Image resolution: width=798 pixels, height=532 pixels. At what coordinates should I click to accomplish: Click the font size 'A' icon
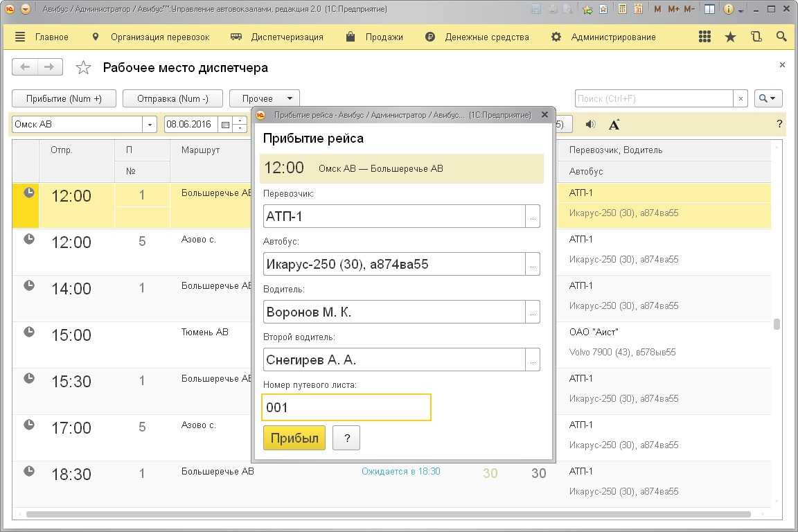[614, 125]
